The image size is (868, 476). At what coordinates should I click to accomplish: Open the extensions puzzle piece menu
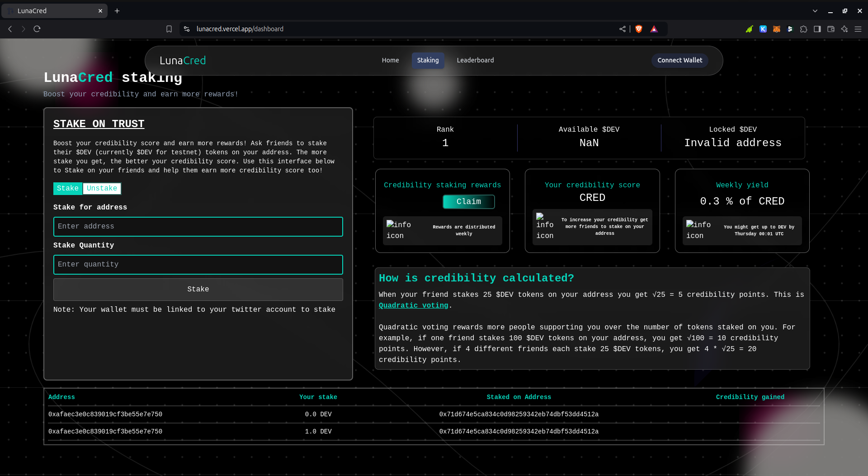tap(804, 29)
